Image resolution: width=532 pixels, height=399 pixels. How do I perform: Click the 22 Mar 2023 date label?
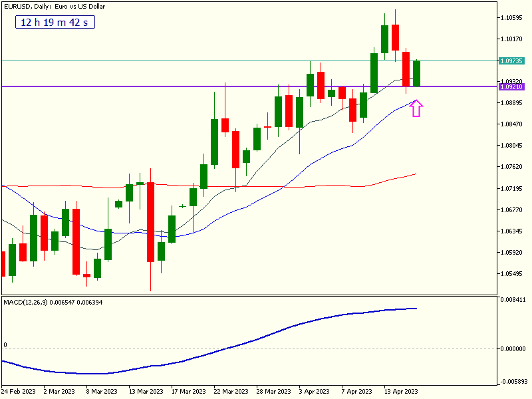coord(231,391)
